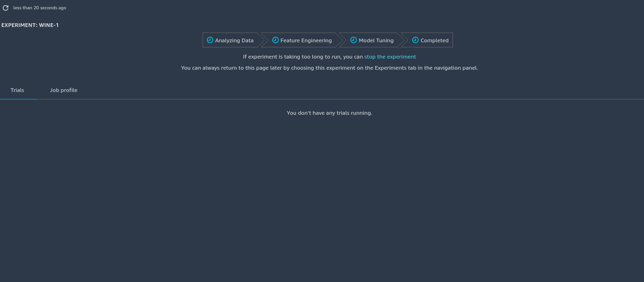The height and width of the screenshot is (282, 644).
Task: Select the Completed step label
Action: (434, 40)
